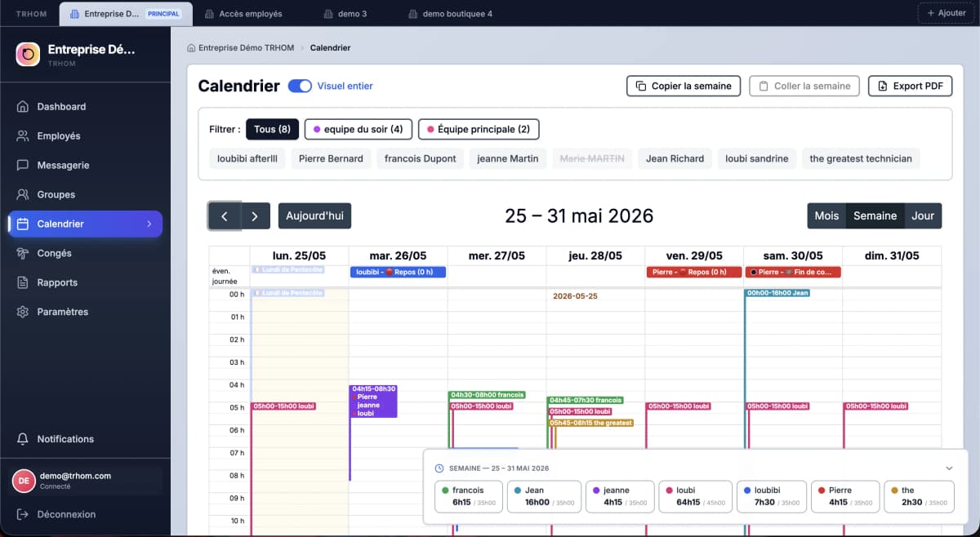This screenshot has width=980, height=537.
Task: Click the Déconnexion logout icon
Action: [x=23, y=514]
